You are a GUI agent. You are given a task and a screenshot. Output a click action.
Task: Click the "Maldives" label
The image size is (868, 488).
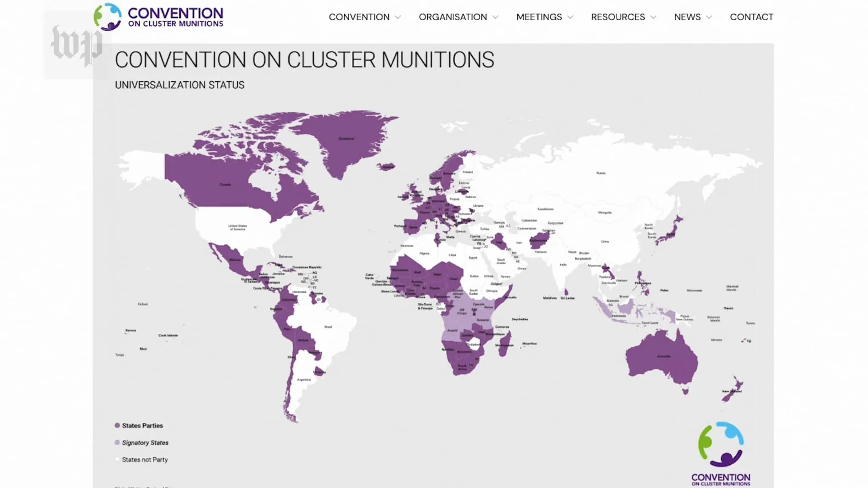coord(550,298)
